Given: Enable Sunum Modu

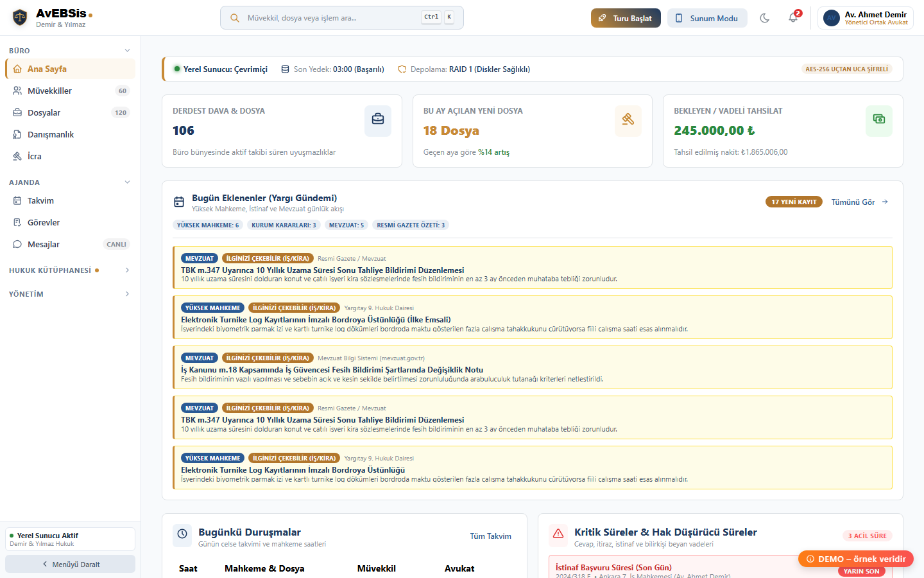Looking at the screenshot, I should pyautogui.click(x=707, y=18).
